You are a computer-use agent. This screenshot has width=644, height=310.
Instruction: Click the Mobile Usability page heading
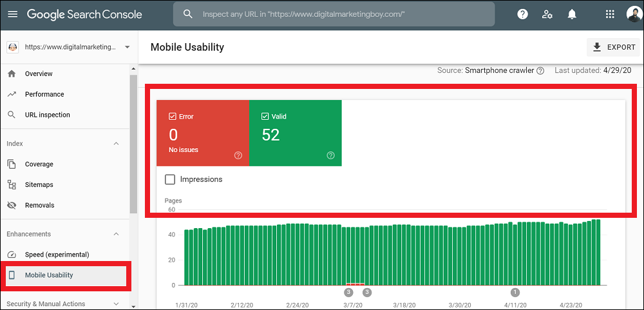point(187,47)
